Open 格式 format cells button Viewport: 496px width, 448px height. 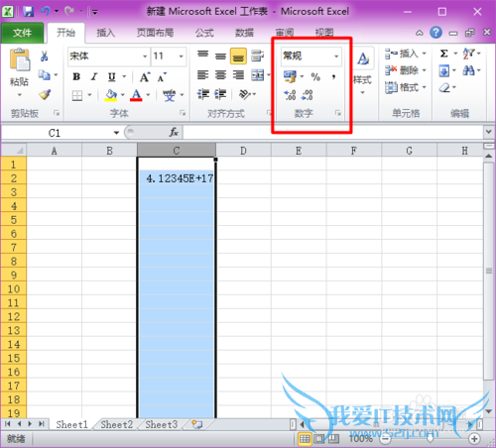[406, 87]
